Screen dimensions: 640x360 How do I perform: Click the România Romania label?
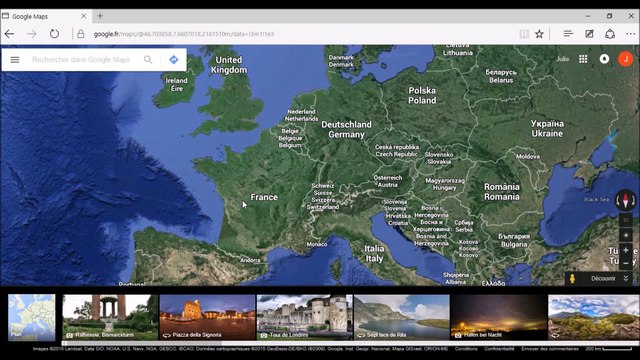(x=502, y=192)
